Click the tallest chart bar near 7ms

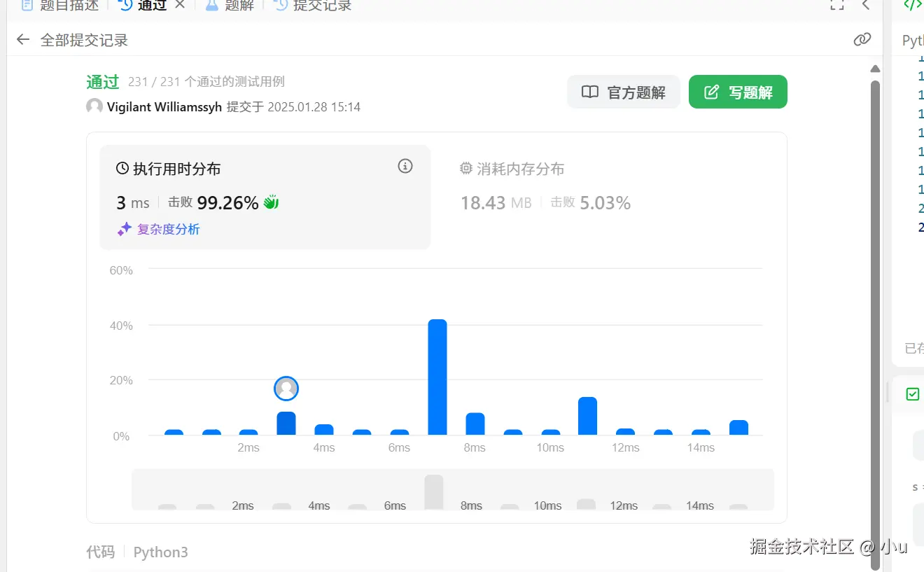click(x=437, y=377)
